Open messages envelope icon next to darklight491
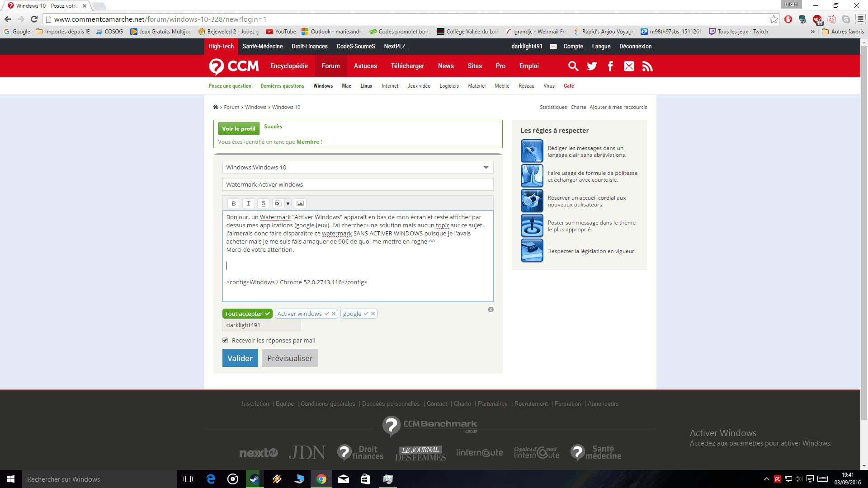Screen dimensions: 868x488 click(553, 47)
